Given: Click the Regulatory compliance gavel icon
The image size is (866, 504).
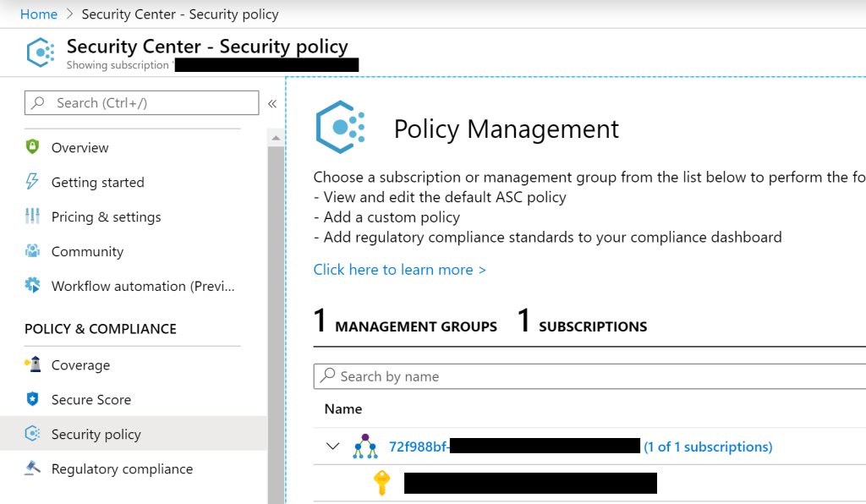Looking at the screenshot, I should point(33,468).
